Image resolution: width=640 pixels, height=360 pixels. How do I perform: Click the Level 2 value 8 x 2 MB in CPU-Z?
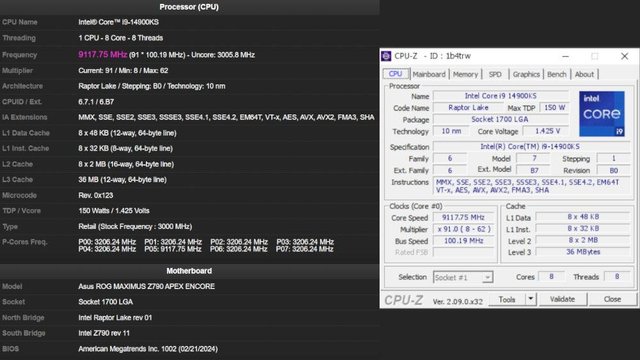click(583, 240)
